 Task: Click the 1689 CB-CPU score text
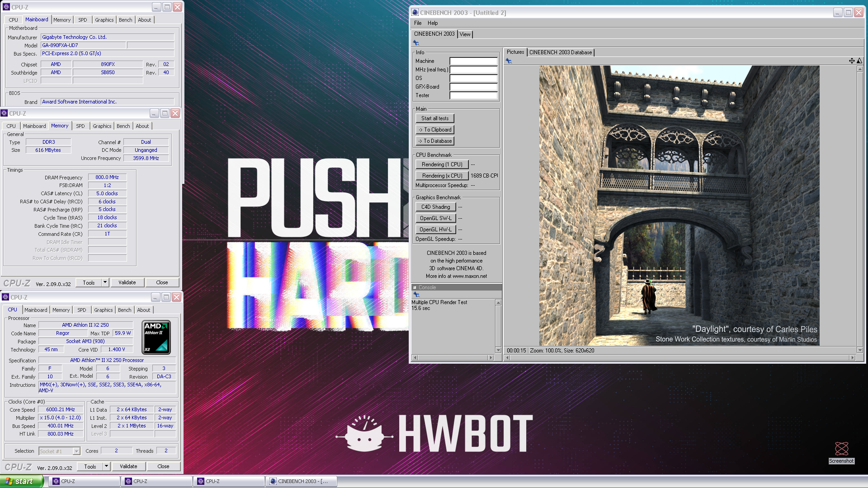tap(484, 176)
